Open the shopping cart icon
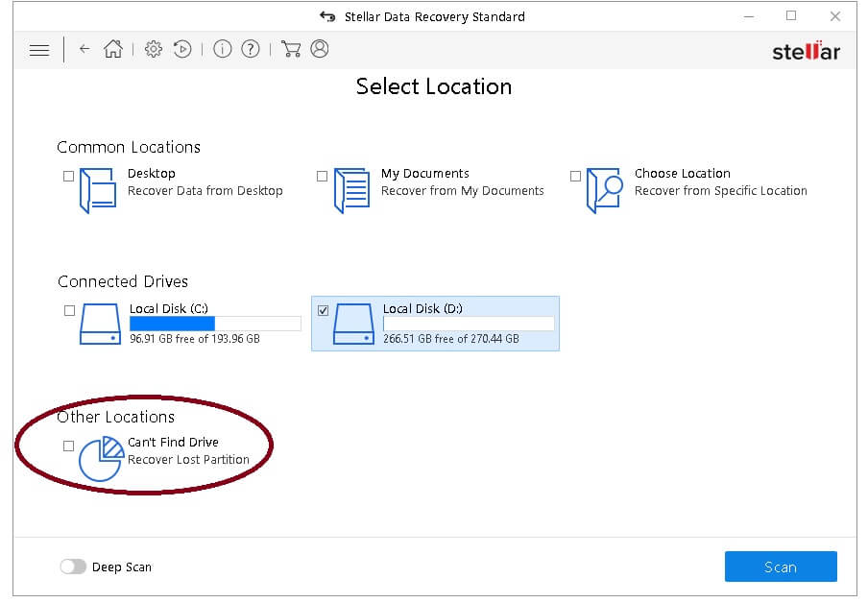 [291, 49]
